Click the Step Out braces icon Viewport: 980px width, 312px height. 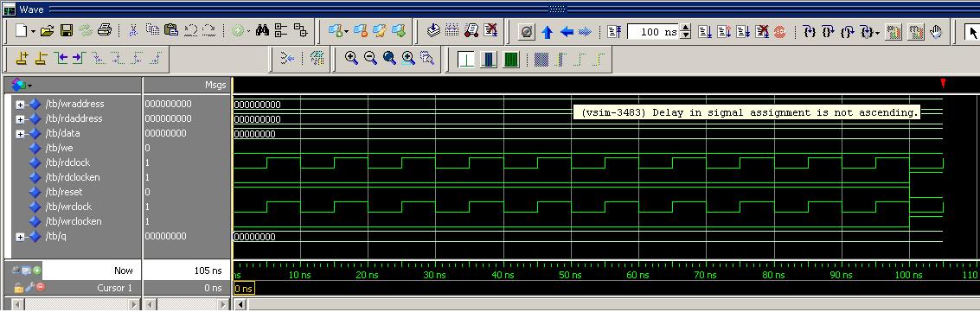848,31
